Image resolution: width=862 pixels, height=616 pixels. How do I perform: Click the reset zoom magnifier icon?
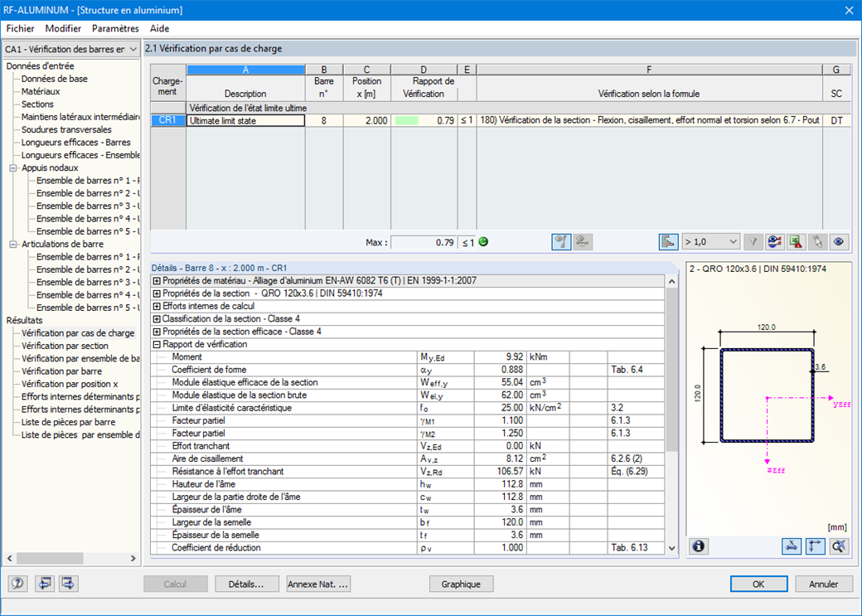point(839,546)
